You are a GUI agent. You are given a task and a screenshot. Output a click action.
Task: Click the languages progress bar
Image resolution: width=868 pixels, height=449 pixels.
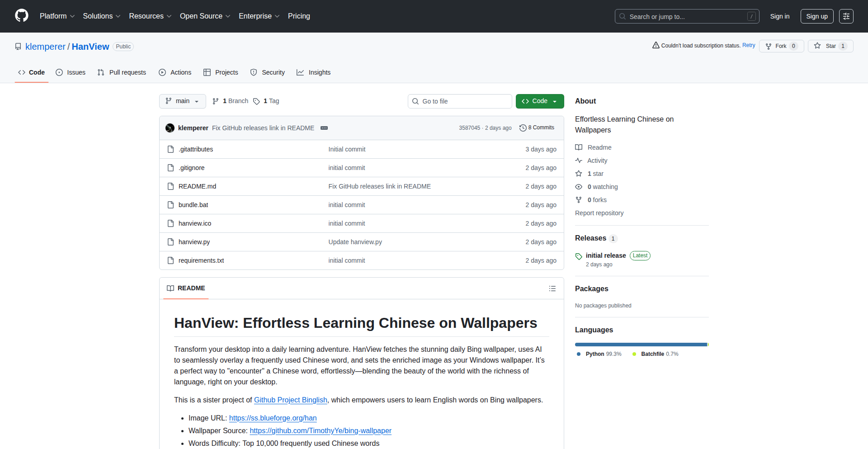point(642,345)
